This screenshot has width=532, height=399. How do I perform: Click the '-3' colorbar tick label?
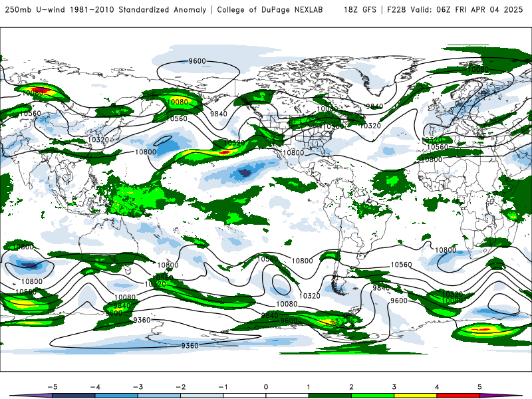point(138,387)
